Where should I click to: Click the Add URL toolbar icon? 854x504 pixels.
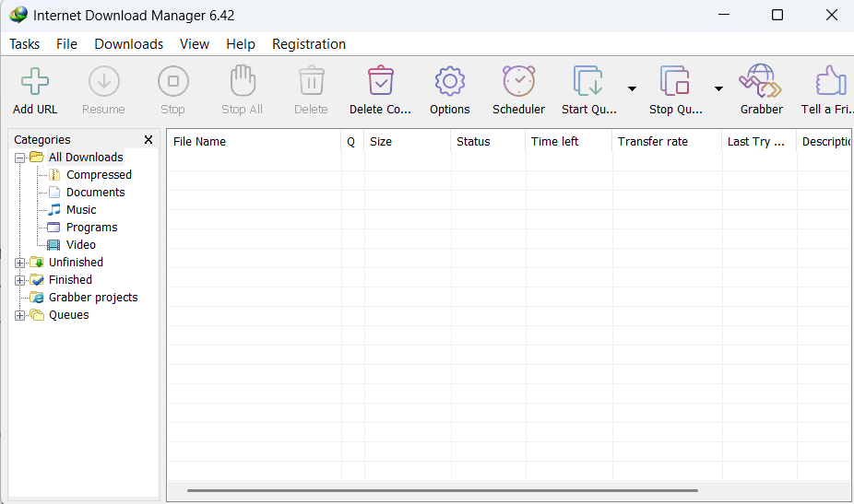click(35, 83)
